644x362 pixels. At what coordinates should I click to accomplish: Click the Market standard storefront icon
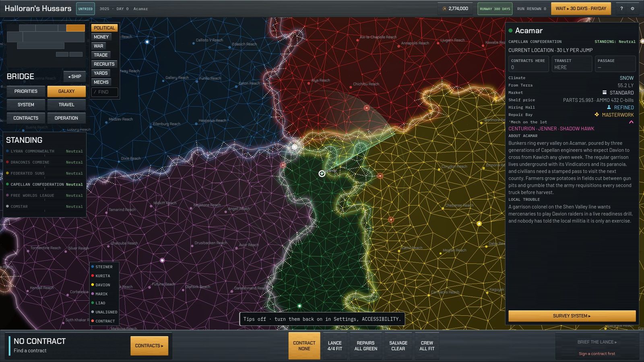click(604, 93)
